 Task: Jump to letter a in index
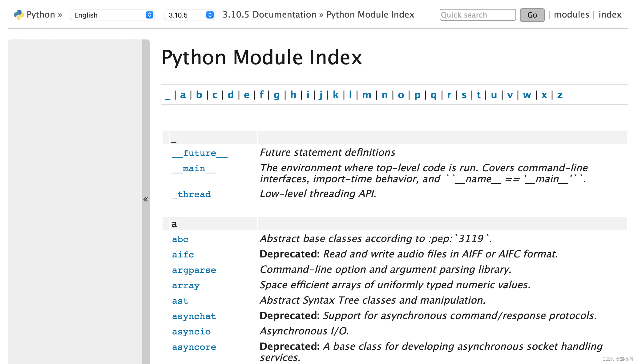[x=183, y=95]
